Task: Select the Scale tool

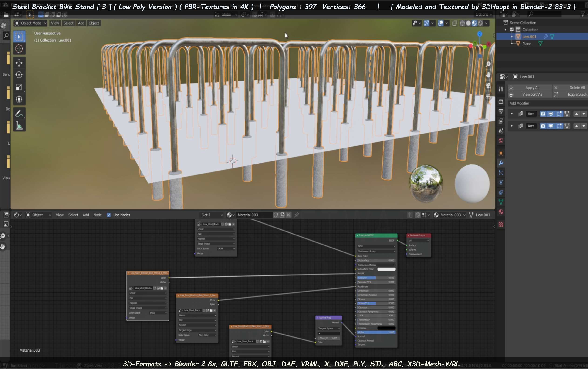Action: [19, 87]
